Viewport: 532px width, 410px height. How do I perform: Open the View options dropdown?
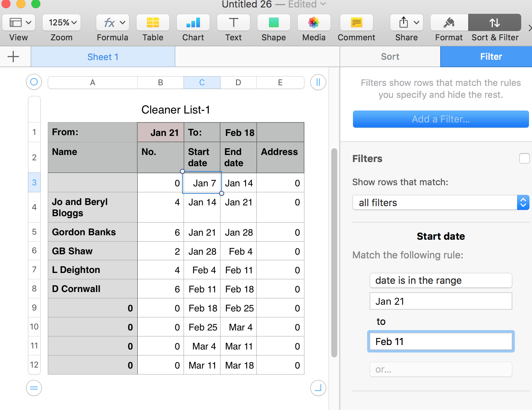click(19, 23)
